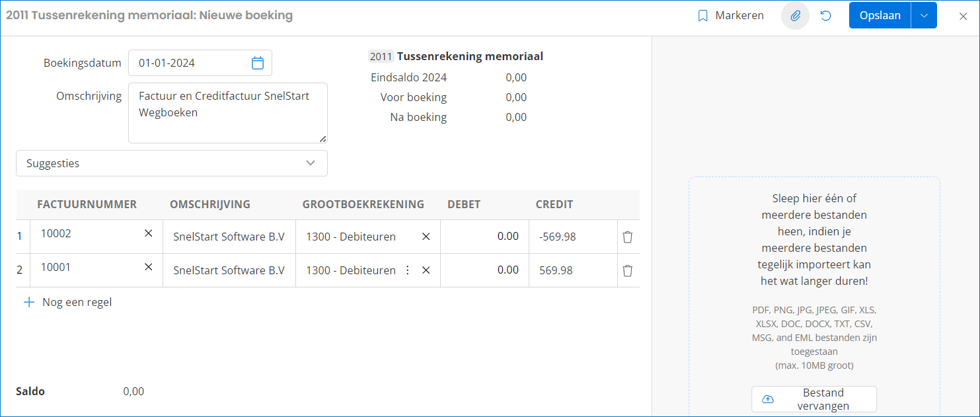Clear ledger account in row 1
This screenshot has height=417, width=980.
(x=426, y=237)
